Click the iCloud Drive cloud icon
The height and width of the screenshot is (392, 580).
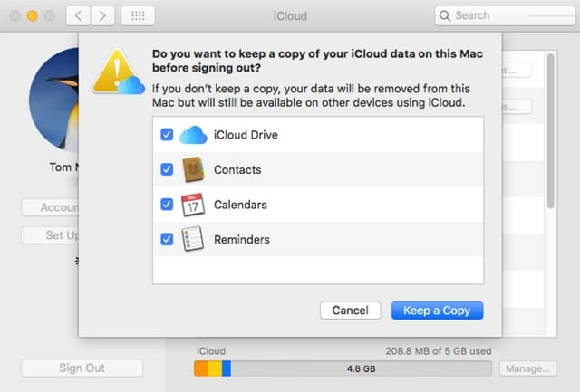[x=193, y=135]
